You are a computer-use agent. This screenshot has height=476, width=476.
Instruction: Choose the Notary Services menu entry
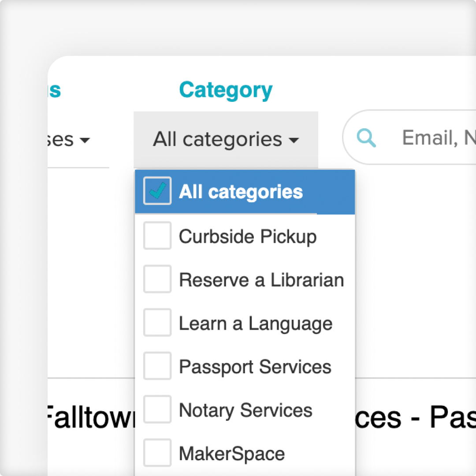click(x=245, y=409)
